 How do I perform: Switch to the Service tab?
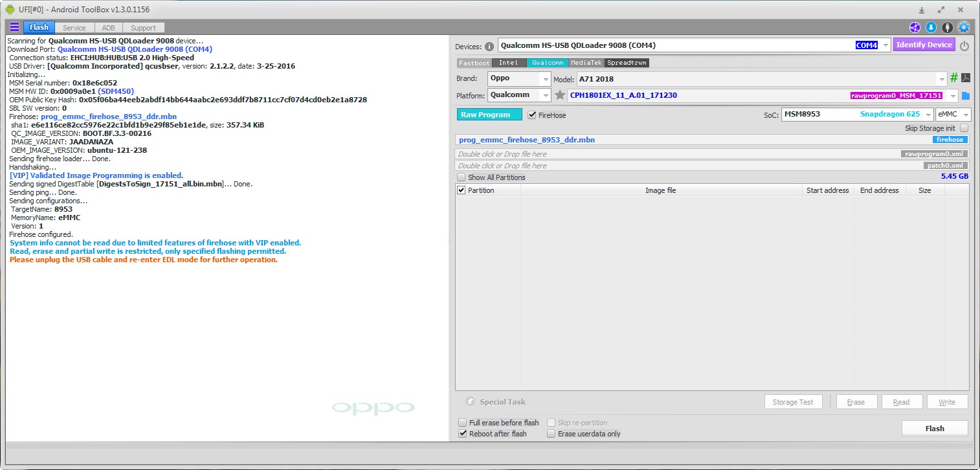74,28
